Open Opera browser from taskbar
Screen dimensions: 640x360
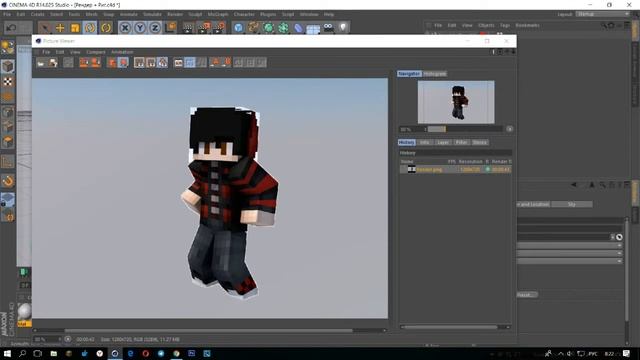[x=145, y=353]
